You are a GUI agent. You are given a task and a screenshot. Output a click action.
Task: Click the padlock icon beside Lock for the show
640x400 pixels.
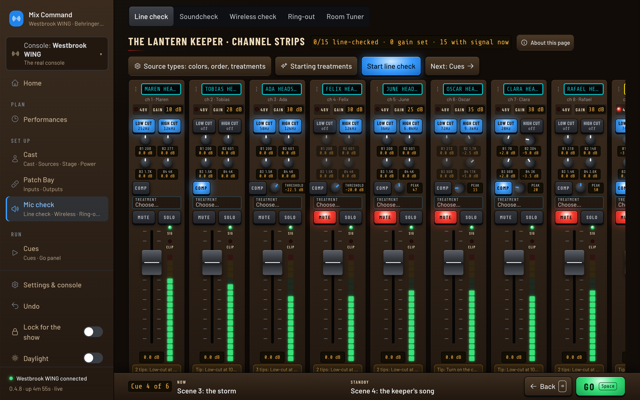tap(15, 332)
